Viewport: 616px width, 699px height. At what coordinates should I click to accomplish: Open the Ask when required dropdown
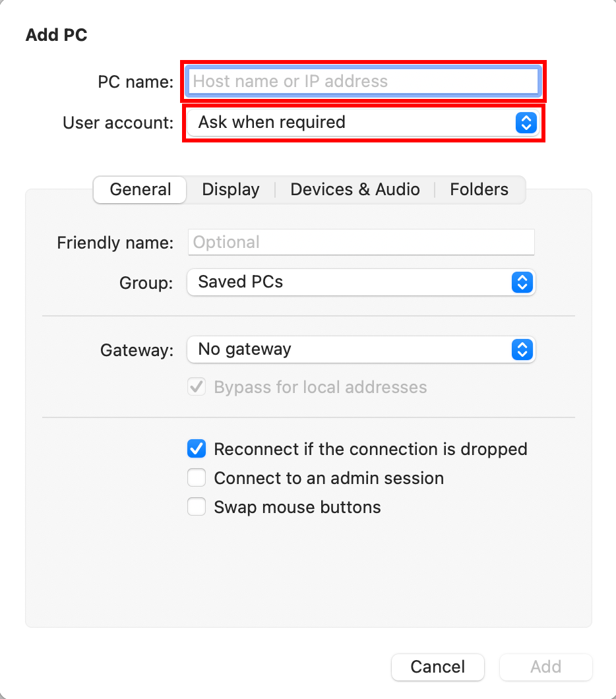click(361, 123)
